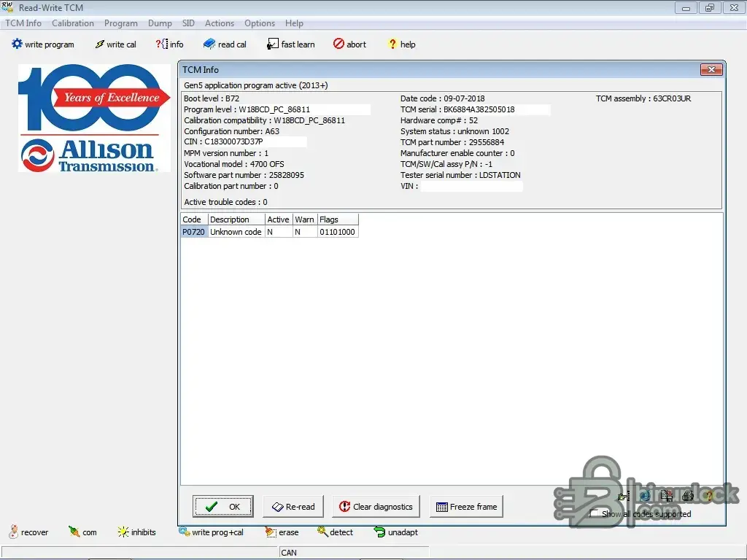Open the Calibration menu

[x=73, y=23]
